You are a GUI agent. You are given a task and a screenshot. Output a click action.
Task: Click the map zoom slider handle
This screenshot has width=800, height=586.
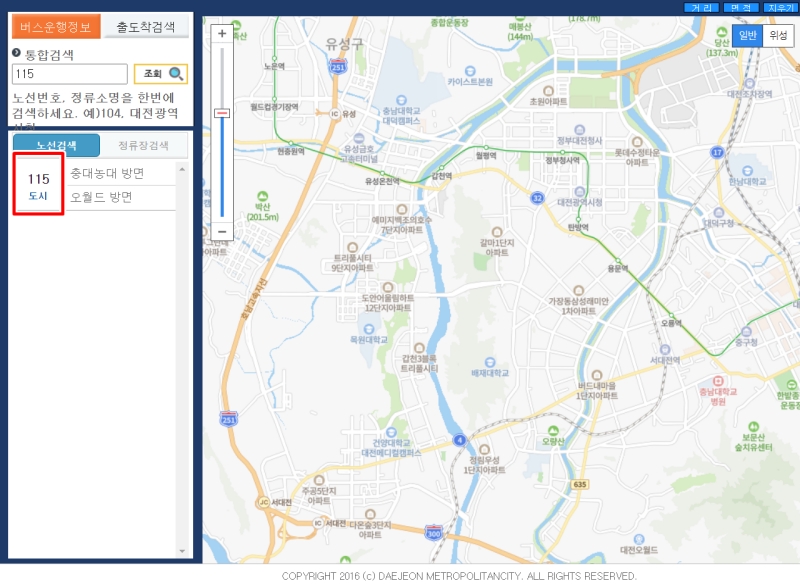pyautogui.click(x=222, y=113)
